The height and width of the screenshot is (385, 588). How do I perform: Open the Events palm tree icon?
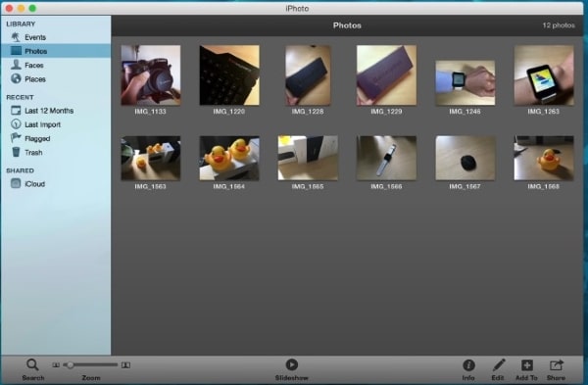(16, 37)
